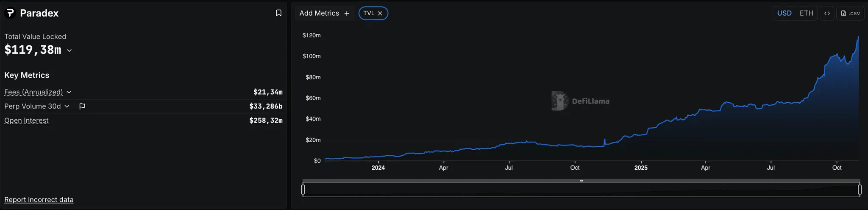This screenshot has width=868, height=210.
Task: Click the range slider top drag grip
Action: coord(581,181)
